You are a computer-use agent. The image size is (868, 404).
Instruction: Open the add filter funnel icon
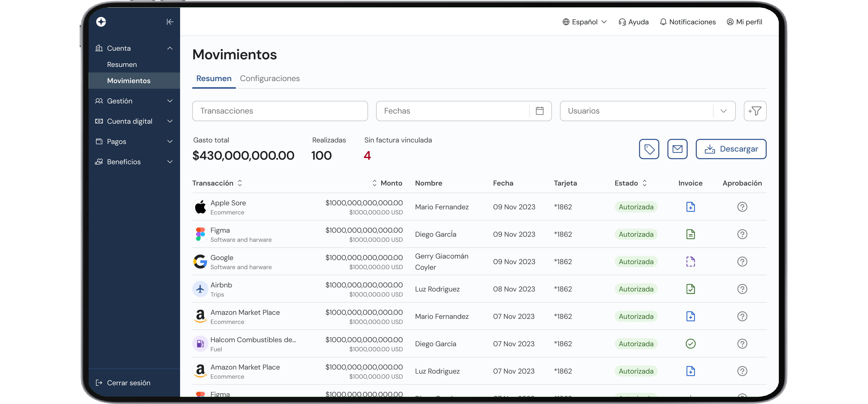click(755, 111)
